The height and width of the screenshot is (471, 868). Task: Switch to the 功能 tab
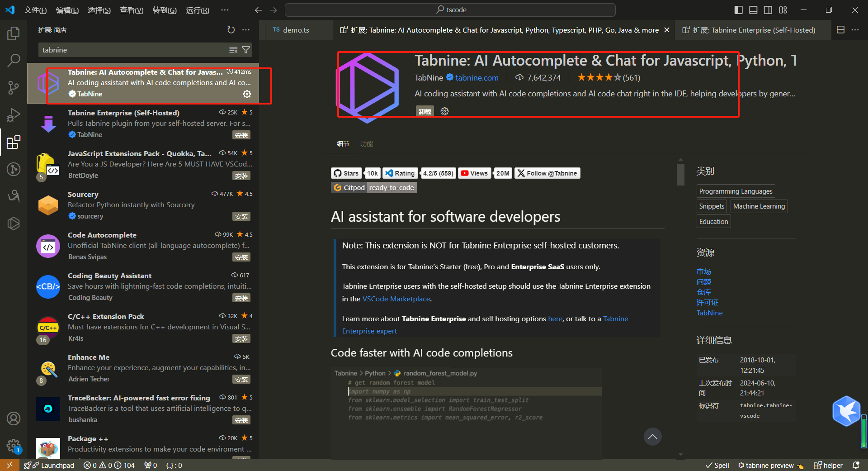click(x=367, y=144)
